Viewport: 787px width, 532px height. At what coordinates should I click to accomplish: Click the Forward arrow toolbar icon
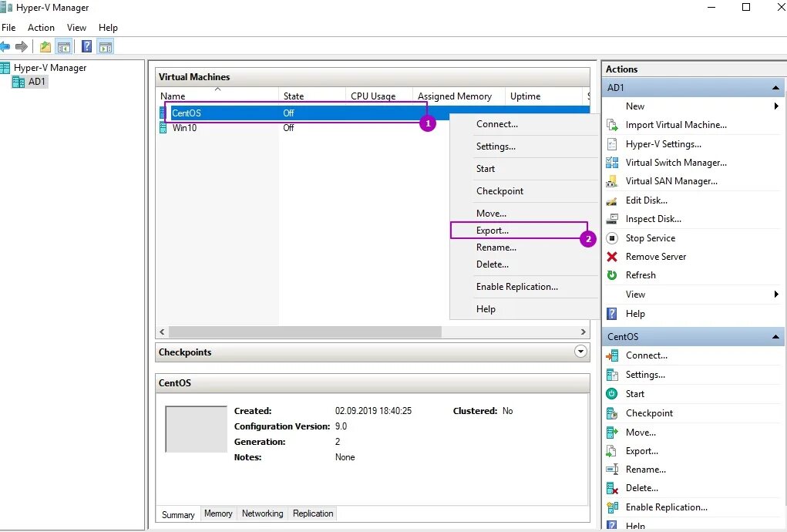(21, 47)
